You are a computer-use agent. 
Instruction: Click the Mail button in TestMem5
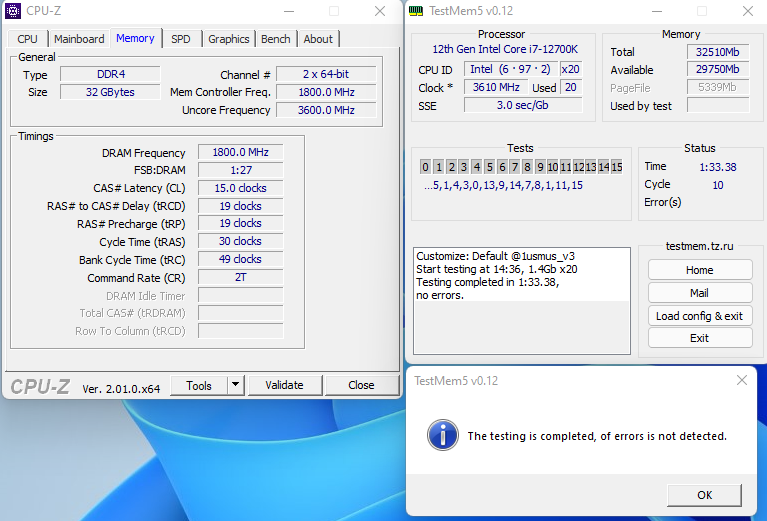699,293
